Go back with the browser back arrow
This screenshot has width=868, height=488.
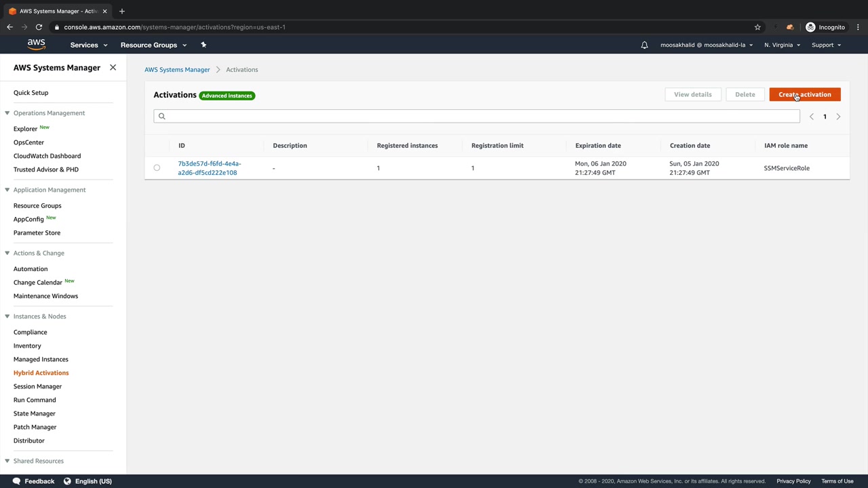[x=9, y=27]
